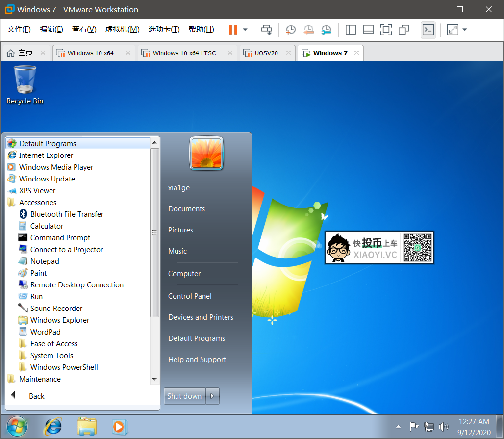Click the Shut down button
The height and width of the screenshot is (439, 504).
184,396
